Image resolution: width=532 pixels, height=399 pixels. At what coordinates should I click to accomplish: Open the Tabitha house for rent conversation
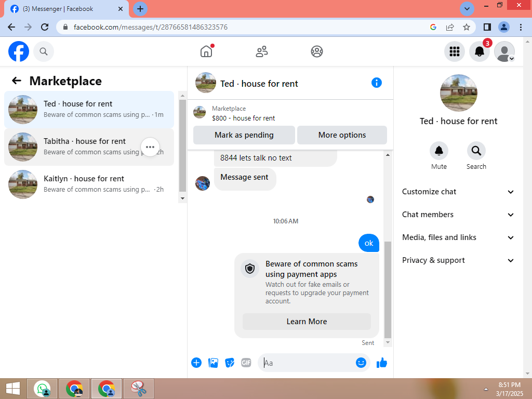pyautogui.click(x=89, y=147)
